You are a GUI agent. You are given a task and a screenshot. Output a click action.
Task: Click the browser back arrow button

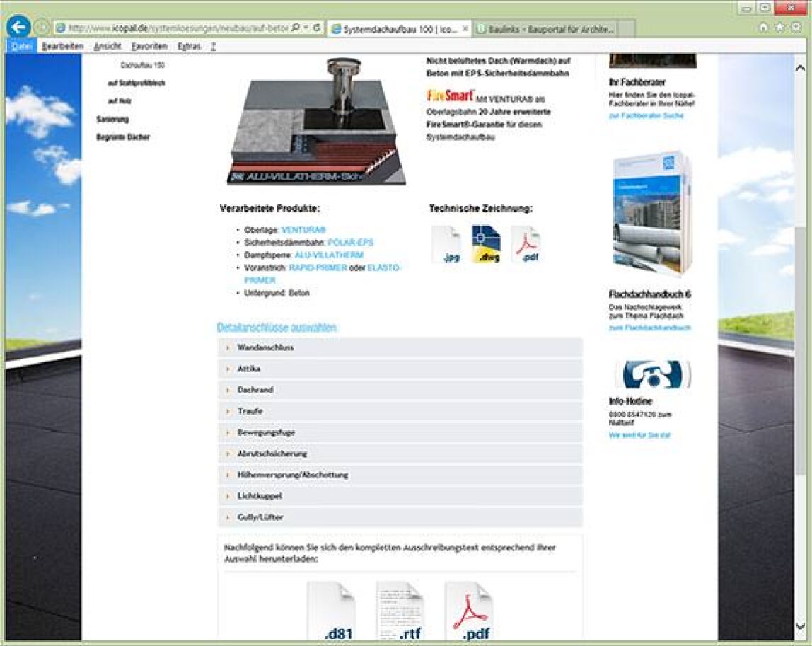point(18,28)
